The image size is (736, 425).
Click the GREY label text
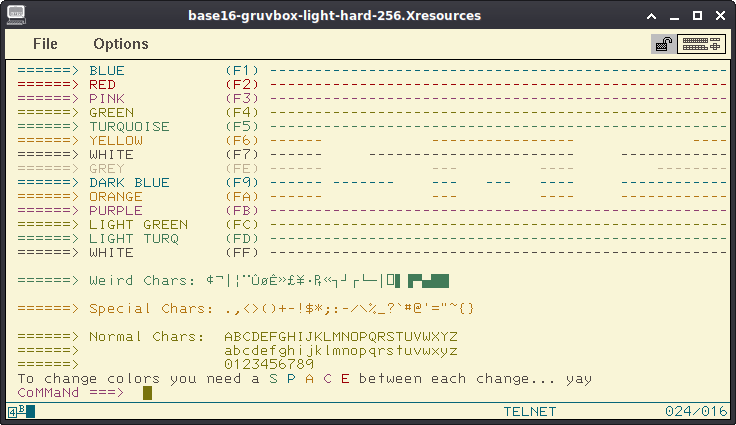[x=107, y=169]
